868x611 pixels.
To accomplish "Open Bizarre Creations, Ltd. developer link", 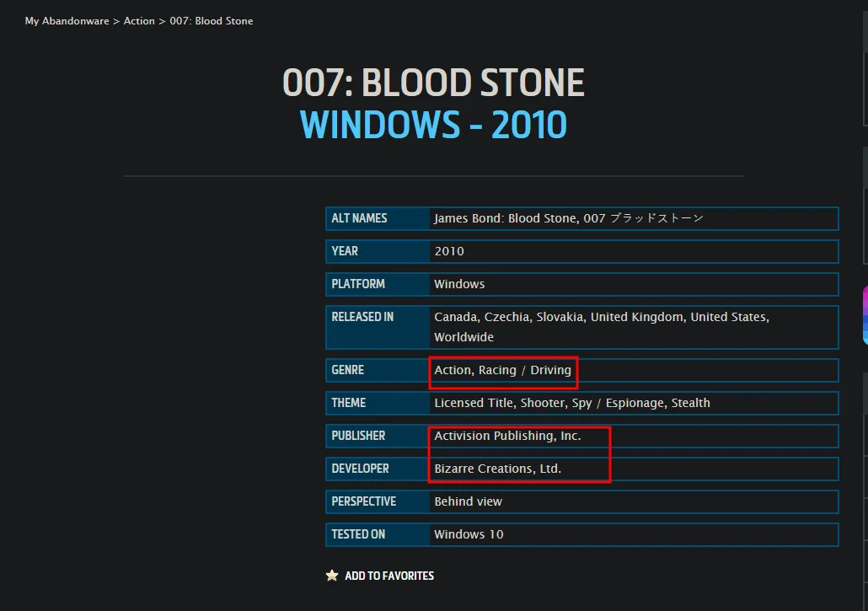I will click(x=498, y=469).
